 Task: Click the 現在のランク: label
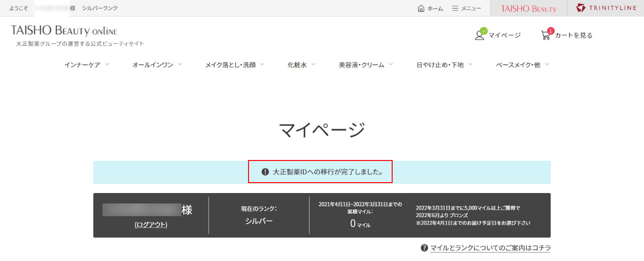click(x=258, y=209)
